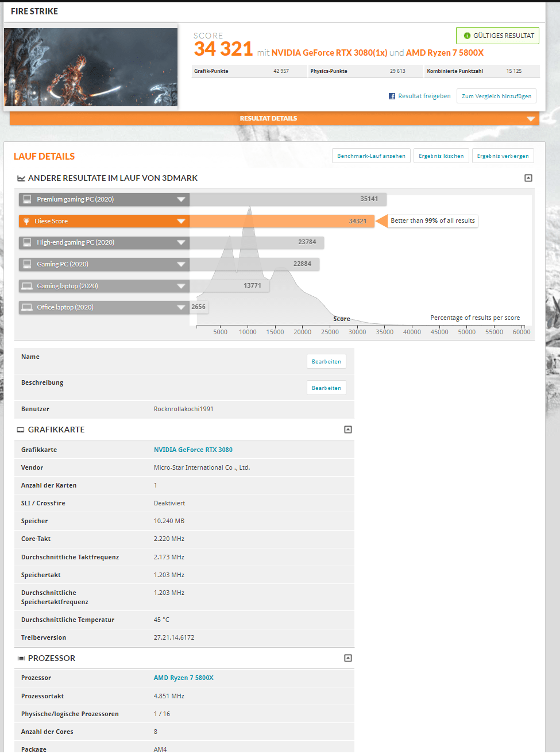
Task: Click the laptop icon on Gaming laptop bar
Action: pos(27,286)
